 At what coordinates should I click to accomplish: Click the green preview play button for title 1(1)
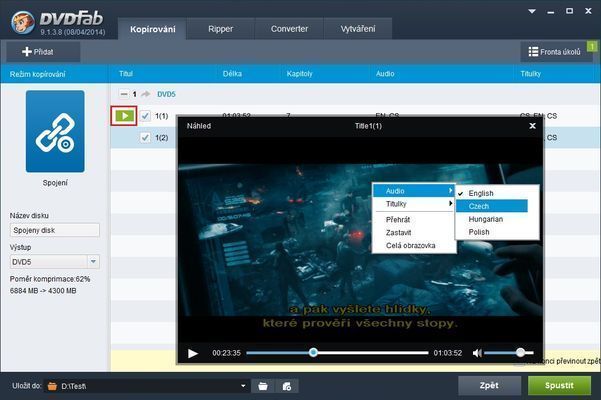click(x=124, y=116)
